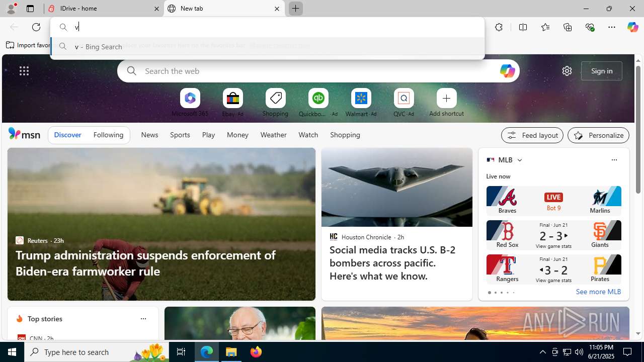Select Following feed tab

(108, 135)
